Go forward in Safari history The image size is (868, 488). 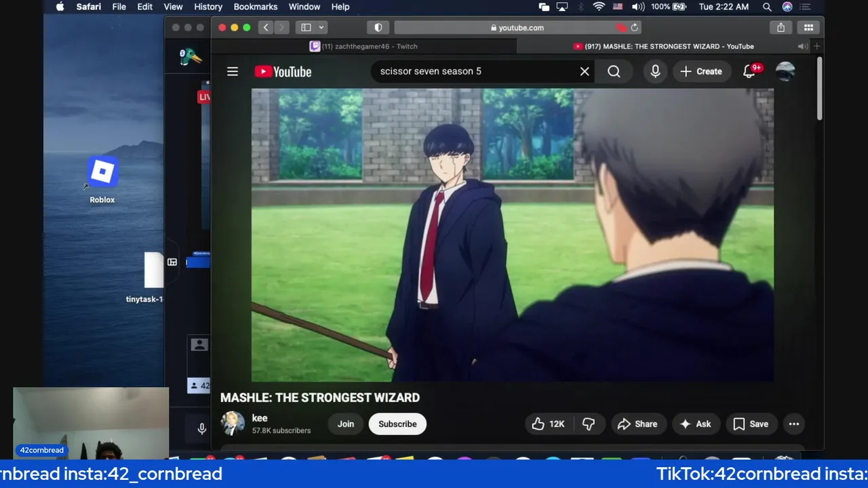[281, 28]
